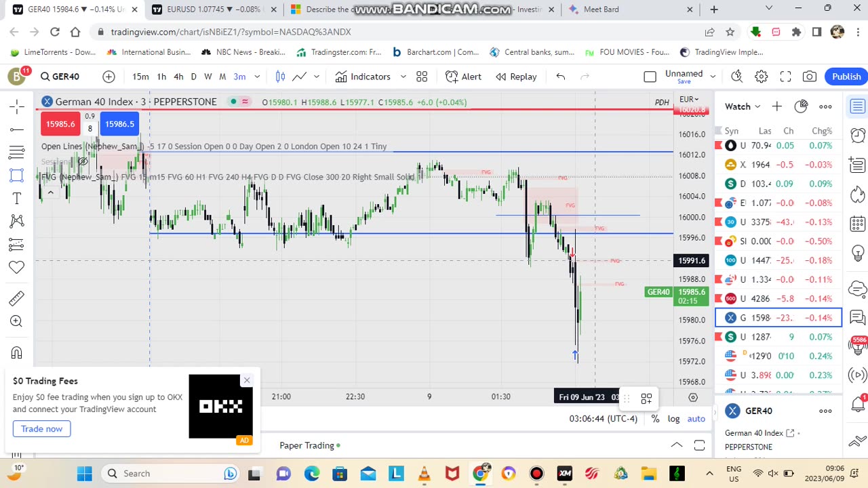868x488 pixels.
Task: Open the hotlists flame icon
Action: [857, 194]
